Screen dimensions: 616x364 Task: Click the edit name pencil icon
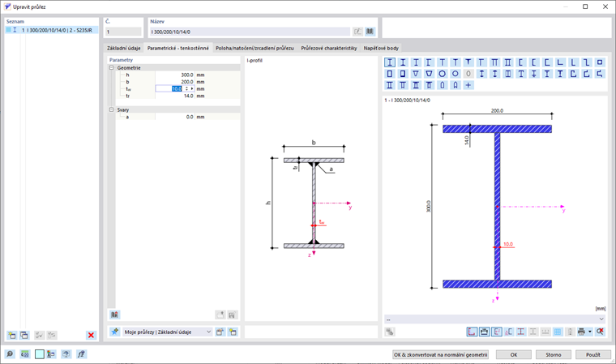click(x=357, y=32)
